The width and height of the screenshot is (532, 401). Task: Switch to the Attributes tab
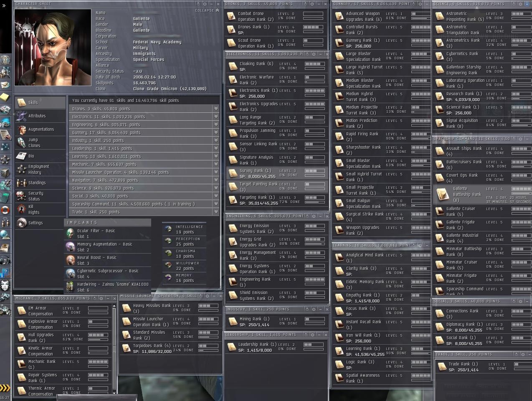click(x=37, y=116)
